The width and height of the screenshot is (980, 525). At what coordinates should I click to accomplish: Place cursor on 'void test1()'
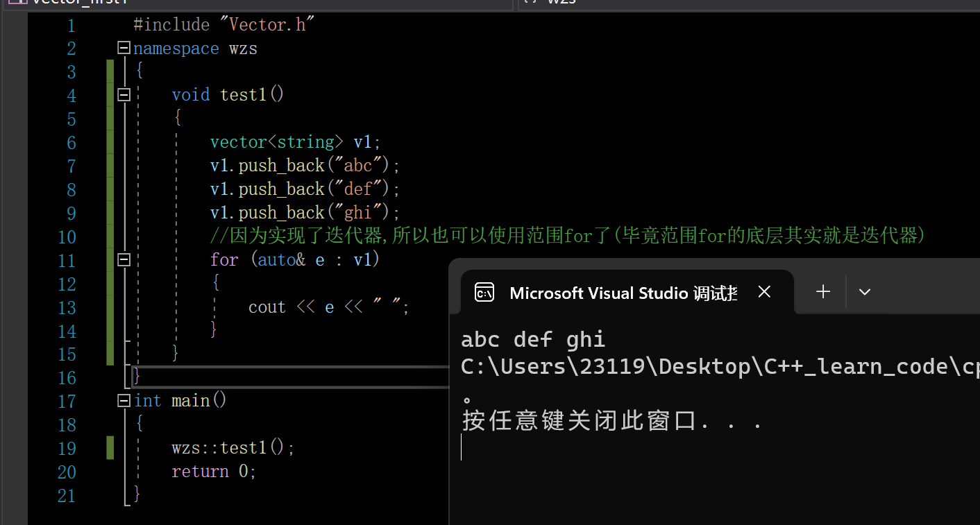pos(228,94)
